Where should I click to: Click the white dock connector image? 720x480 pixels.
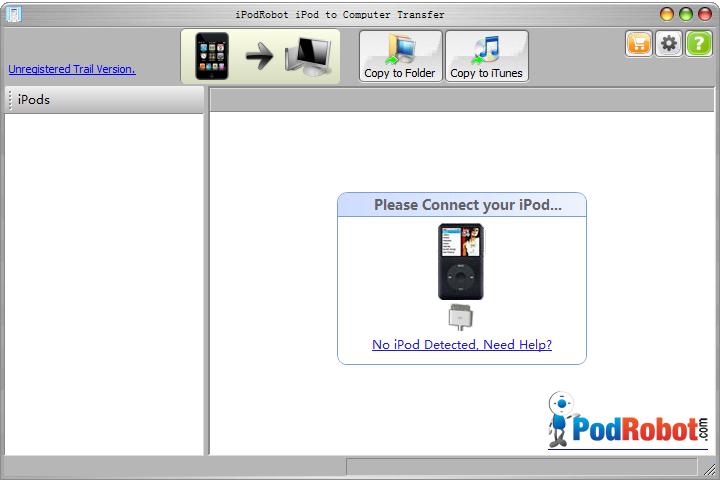coord(460,317)
